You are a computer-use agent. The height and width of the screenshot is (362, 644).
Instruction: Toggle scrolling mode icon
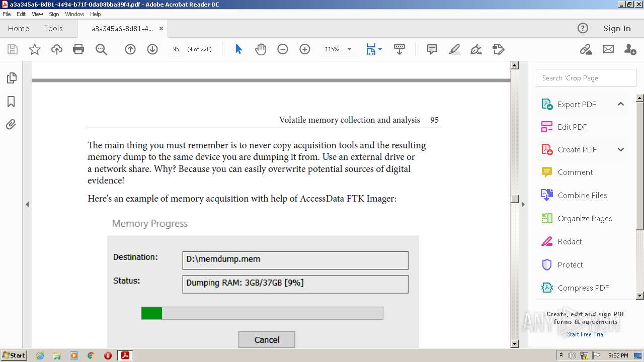pyautogui.click(x=399, y=49)
